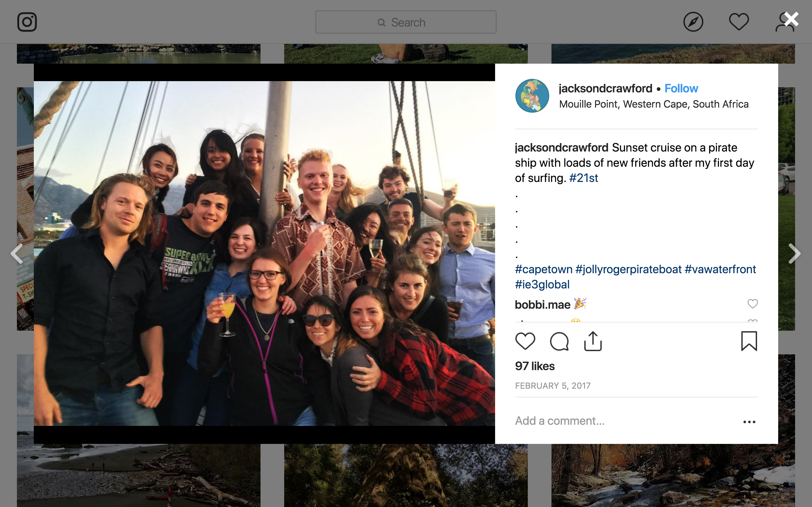Open the Mouille Point location link
812x507 pixels.
click(x=654, y=104)
